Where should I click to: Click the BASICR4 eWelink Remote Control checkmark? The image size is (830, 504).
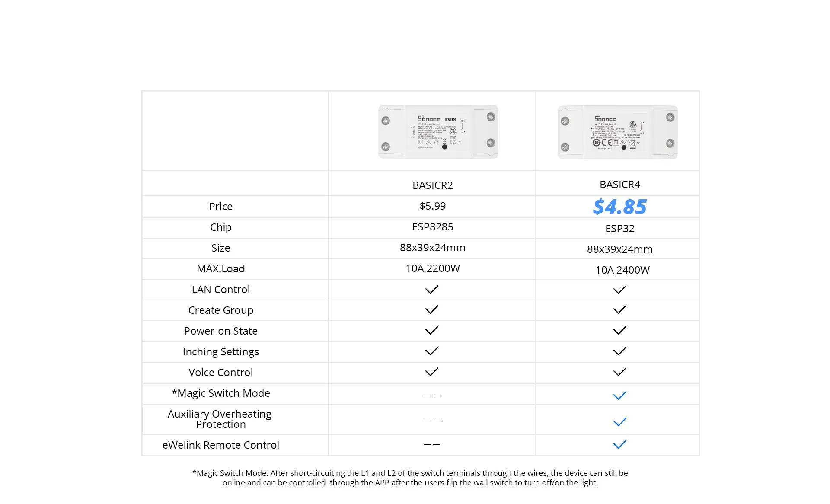[x=619, y=444]
